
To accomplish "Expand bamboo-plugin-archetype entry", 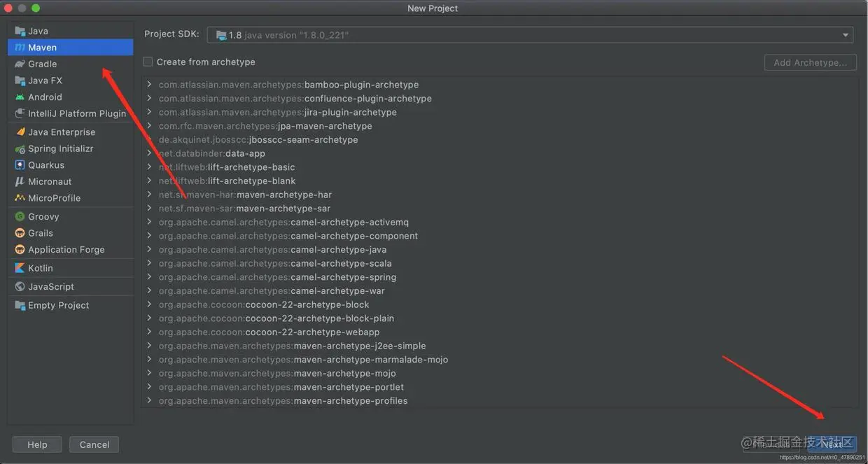I will pyautogui.click(x=149, y=85).
